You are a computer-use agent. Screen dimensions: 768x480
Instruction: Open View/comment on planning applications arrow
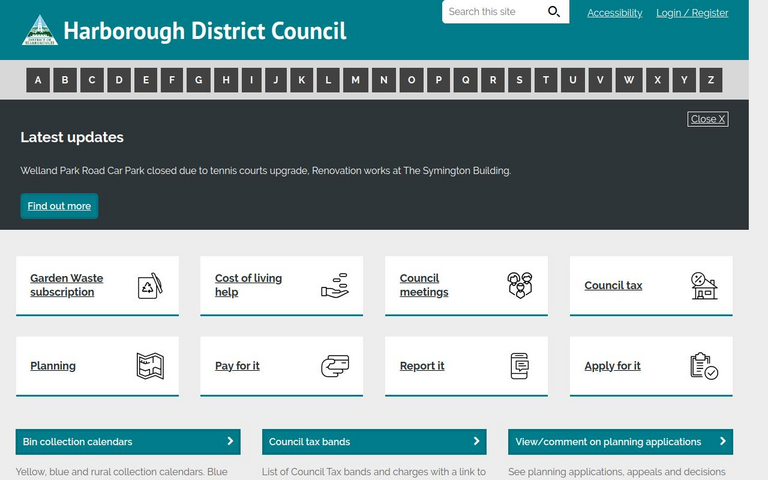coord(722,441)
